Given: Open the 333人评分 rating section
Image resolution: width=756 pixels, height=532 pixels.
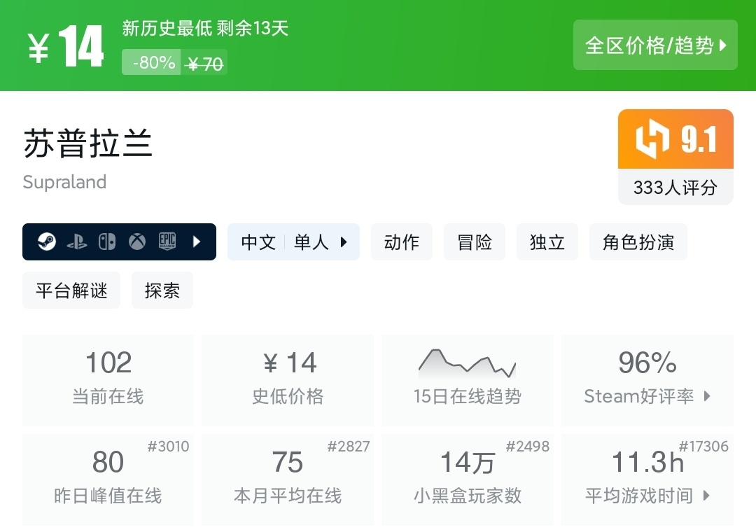Looking at the screenshot, I should [x=675, y=188].
